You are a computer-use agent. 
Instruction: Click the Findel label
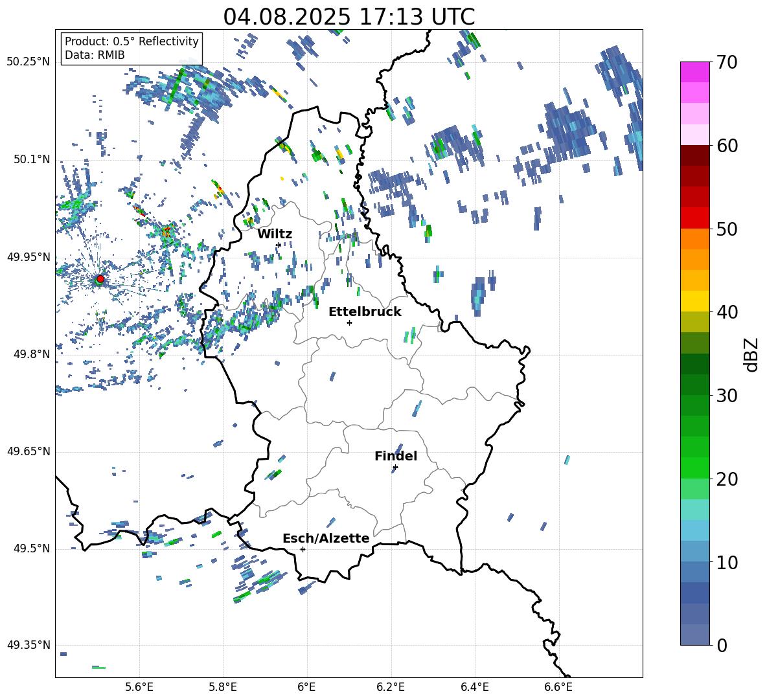coord(396,456)
